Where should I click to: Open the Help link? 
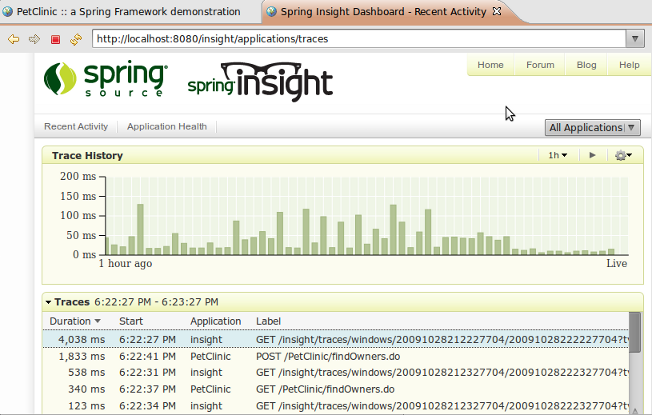click(629, 65)
